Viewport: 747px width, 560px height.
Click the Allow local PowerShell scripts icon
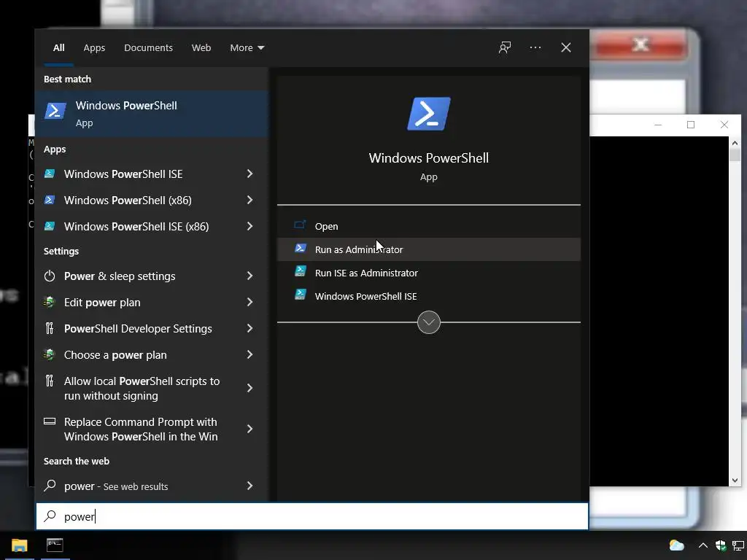pyautogui.click(x=50, y=381)
